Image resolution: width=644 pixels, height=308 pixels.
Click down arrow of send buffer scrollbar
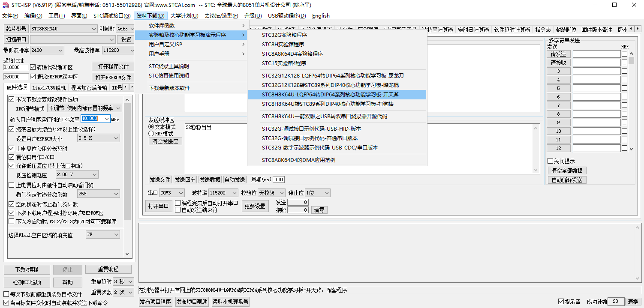click(x=536, y=170)
